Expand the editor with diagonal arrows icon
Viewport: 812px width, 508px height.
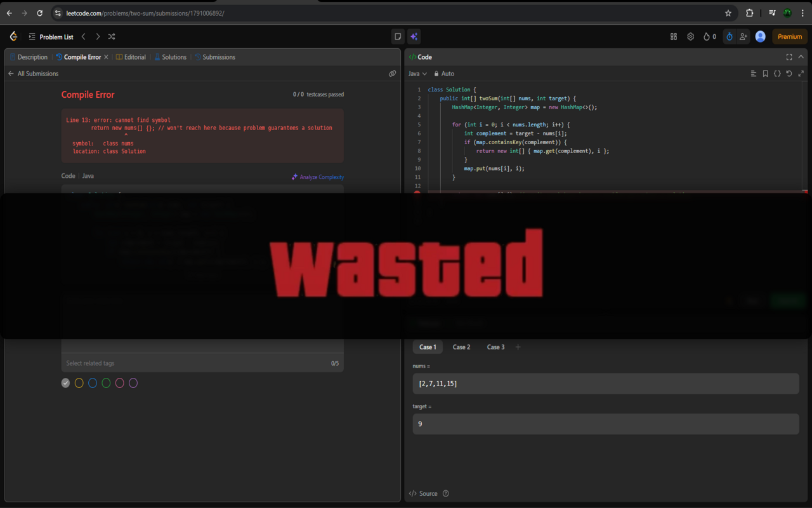pyautogui.click(x=801, y=74)
